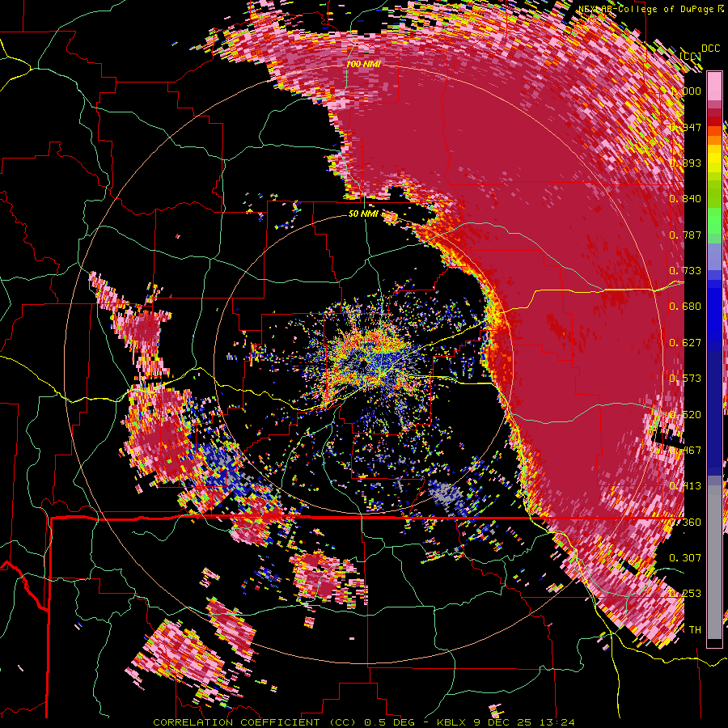Select the 0.840 scale value
Image resolution: width=728 pixels, height=728 pixels.
tap(685, 198)
